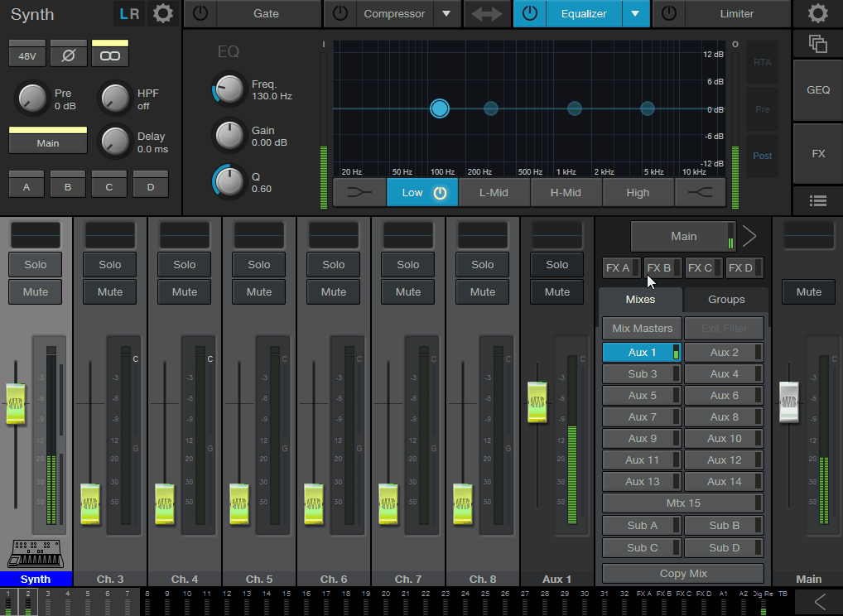Expand the Equalizer preset dropdown arrow

click(635, 14)
